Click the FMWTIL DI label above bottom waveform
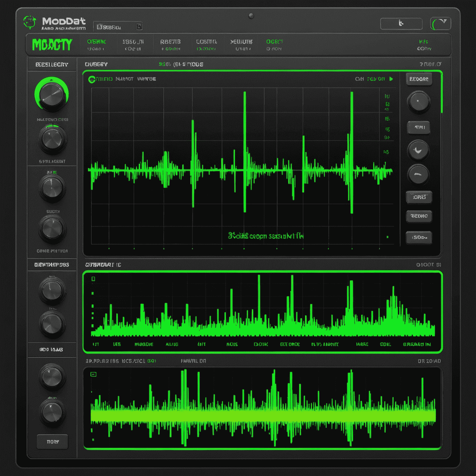Image resolution: width=476 pixels, height=476 pixels. tap(193, 361)
